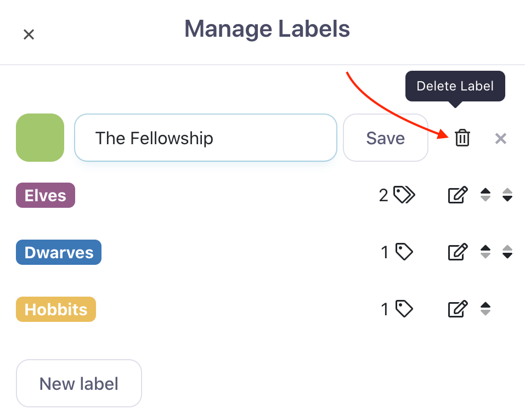Move the Elves label down

point(507,195)
